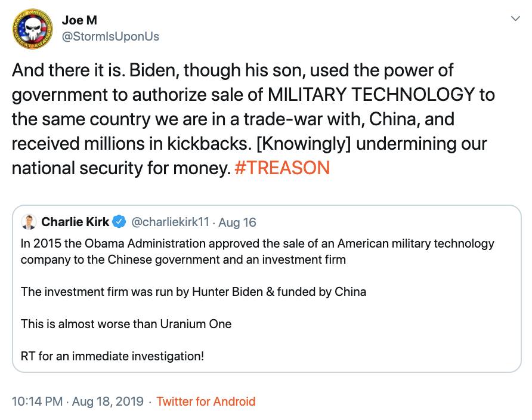Click "RT for an immediate investigation!" text
Image resolution: width=532 pixels, height=420 pixels.
pos(112,357)
